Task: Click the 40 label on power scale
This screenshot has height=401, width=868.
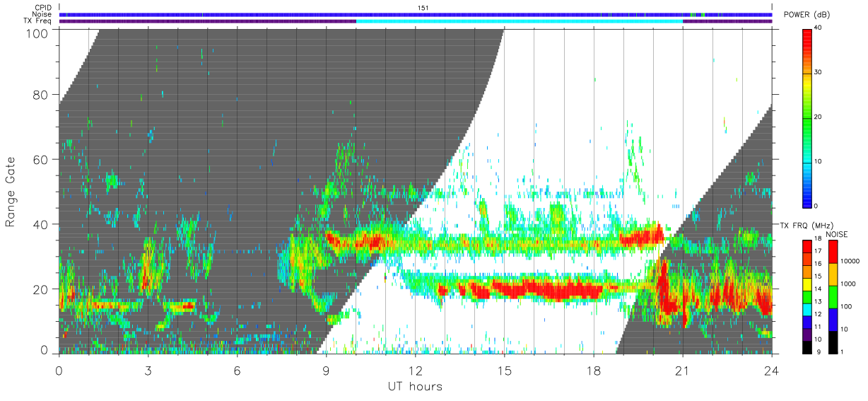Action: pyautogui.click(x=819, y=28)
